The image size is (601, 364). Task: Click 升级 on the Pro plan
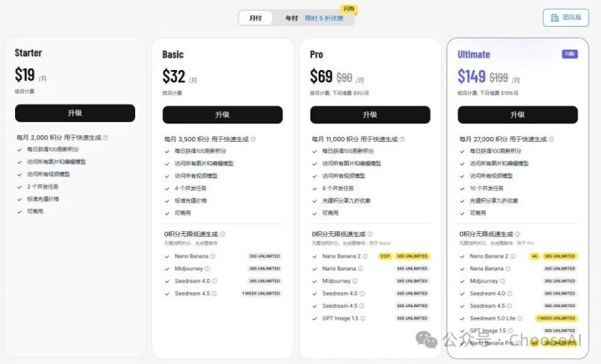[x=371, y=114]
